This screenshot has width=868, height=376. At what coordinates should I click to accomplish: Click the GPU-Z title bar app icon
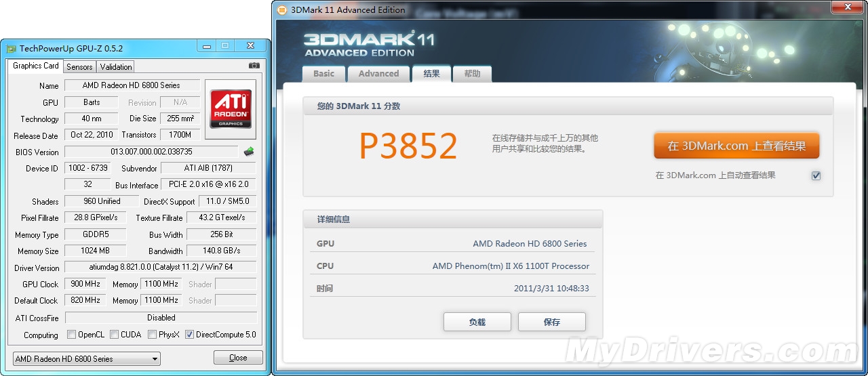click(x=12, y=49)
